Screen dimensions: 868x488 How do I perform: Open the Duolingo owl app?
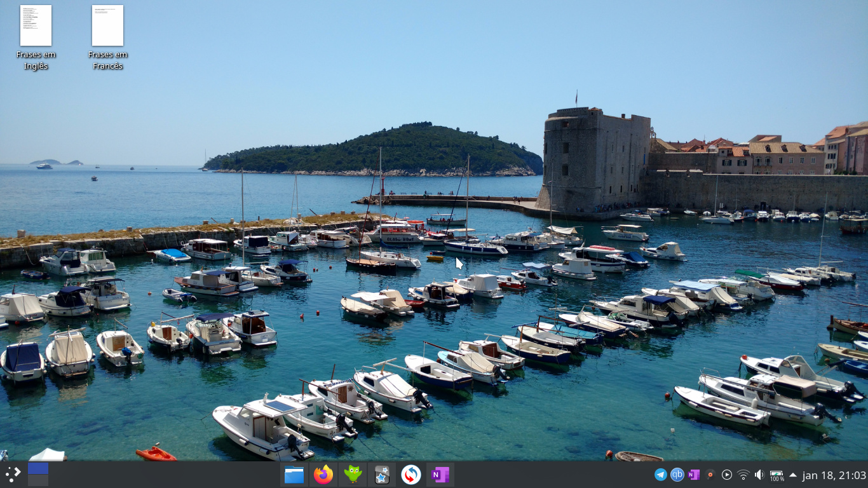click(x=353, y=475)
